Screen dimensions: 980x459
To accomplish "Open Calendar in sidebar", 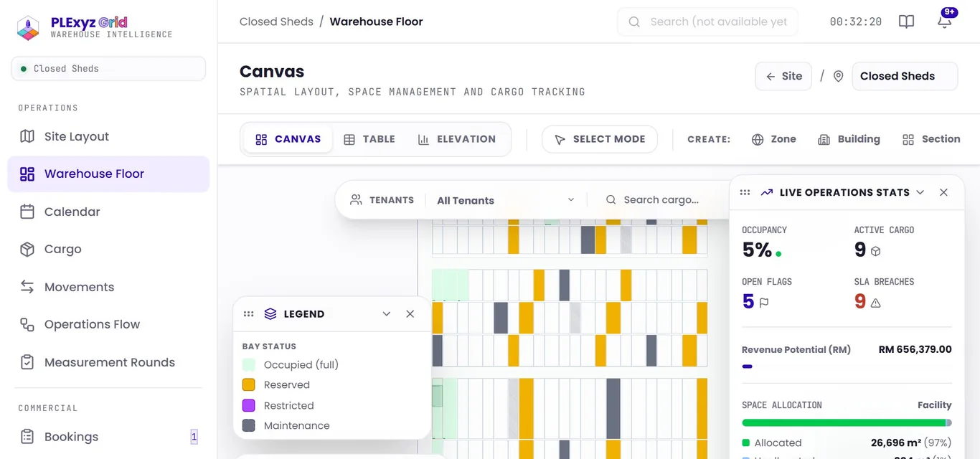I will (108, 212).
